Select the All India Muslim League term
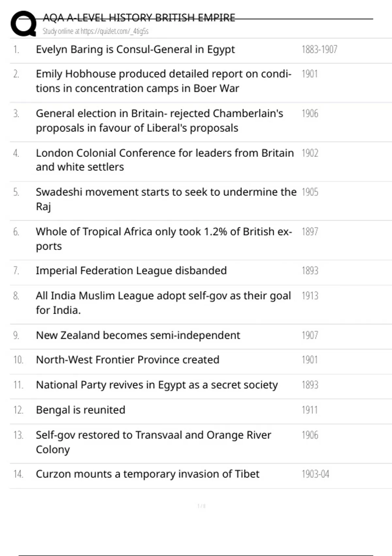The height and width of the screenshot is (556, 392). pyautogui.click(x=163, y=303)
